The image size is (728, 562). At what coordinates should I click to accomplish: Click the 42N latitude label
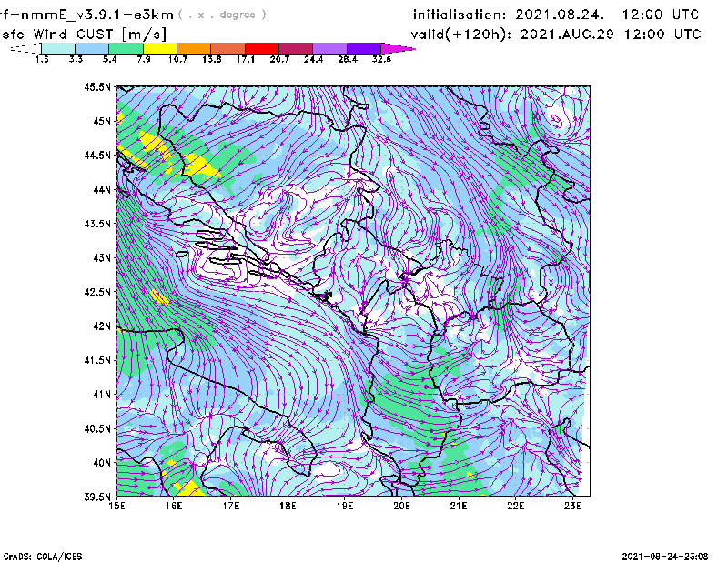(102, 326)
